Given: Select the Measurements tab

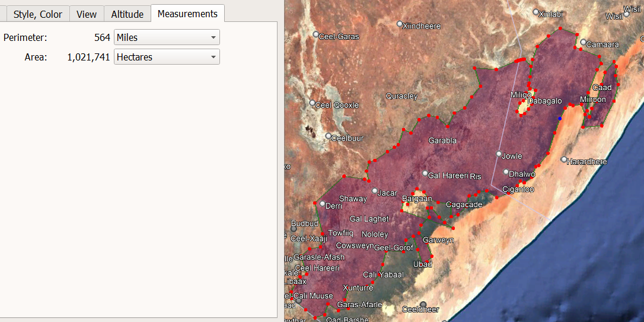Looking at the screenshot, I should click(188, 14).
